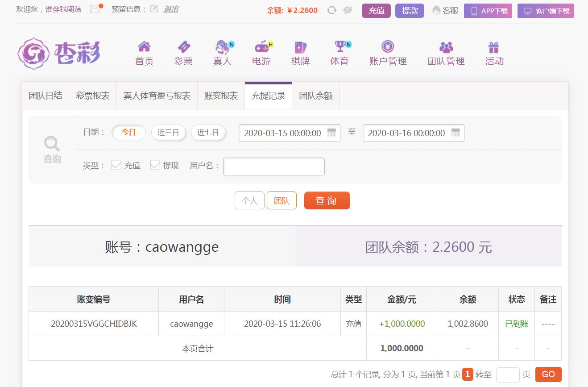Click the 账变编号 column header
Image resolution: width=588 pixels, height=387 pixels.
[x=94, y=299]
